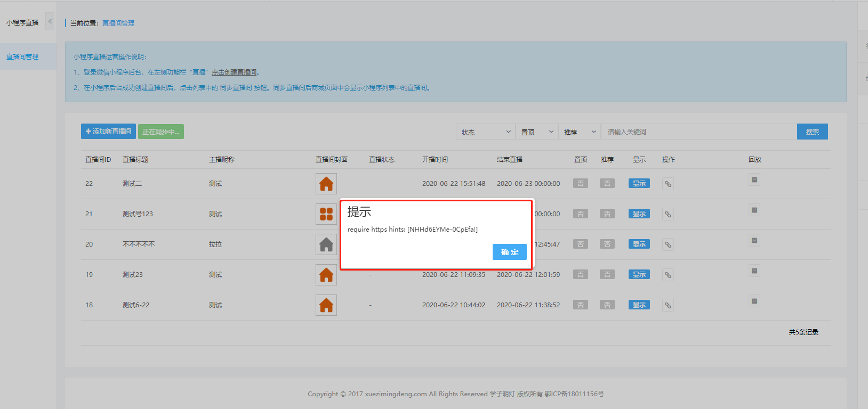
Task: Click start time 2020-06-22 15:51:48
Action: coord(454,183)
